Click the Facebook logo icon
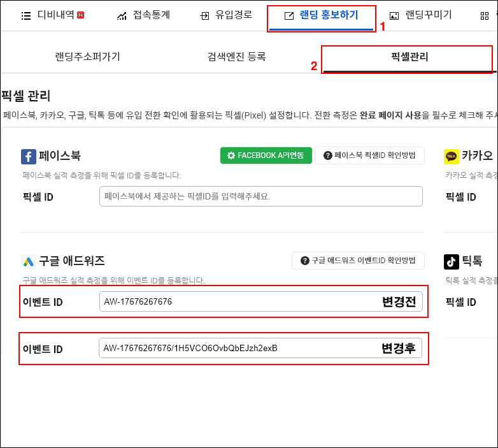The height and width of the screenshot is (448, 498). click(x=29, y=157)
